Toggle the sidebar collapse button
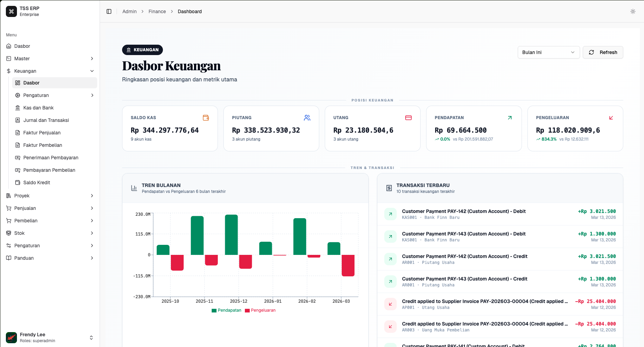 point(109,11)
